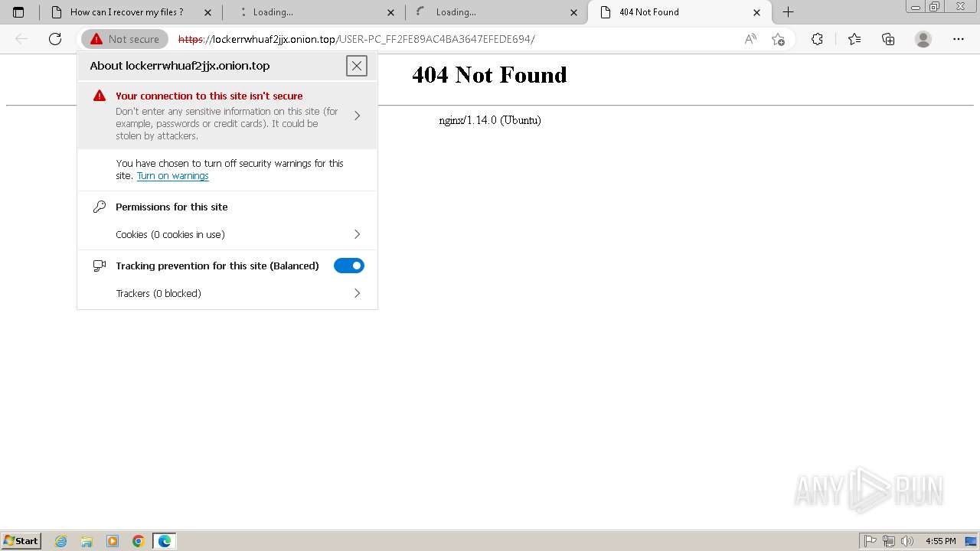
Task: Click tracking prevention camera icon
Action: [x=99, y=266]
